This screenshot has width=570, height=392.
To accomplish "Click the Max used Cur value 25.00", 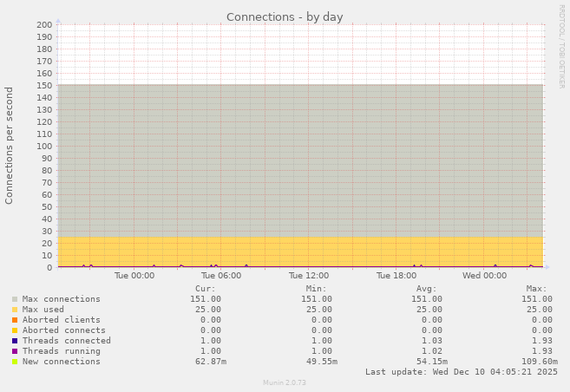I will pyautogui.click(x=208, y=310).
